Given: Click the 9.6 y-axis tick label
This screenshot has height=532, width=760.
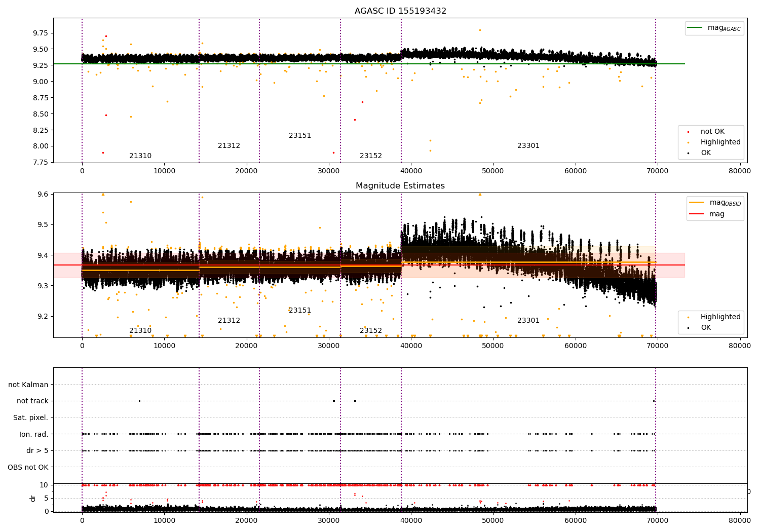Looking at the screenshot, I should click(43, 195).
